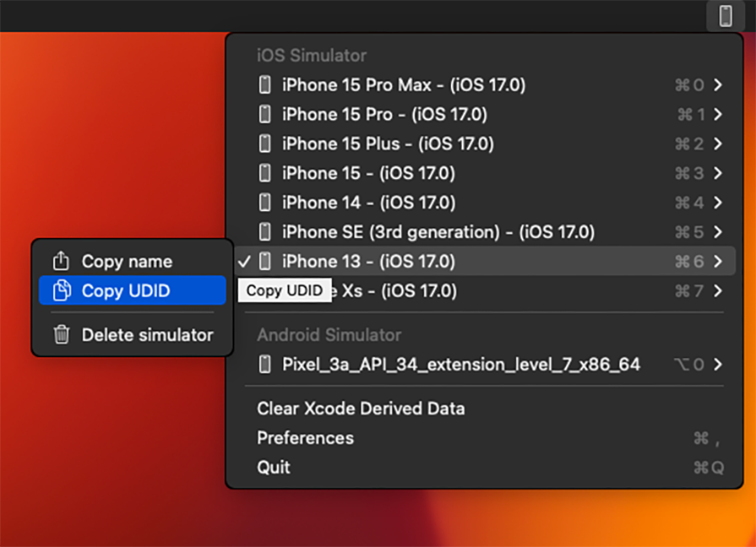Click the phone icon next to iPhone SE
This screenshot has height=547, width=756.
tap(266, 232)
